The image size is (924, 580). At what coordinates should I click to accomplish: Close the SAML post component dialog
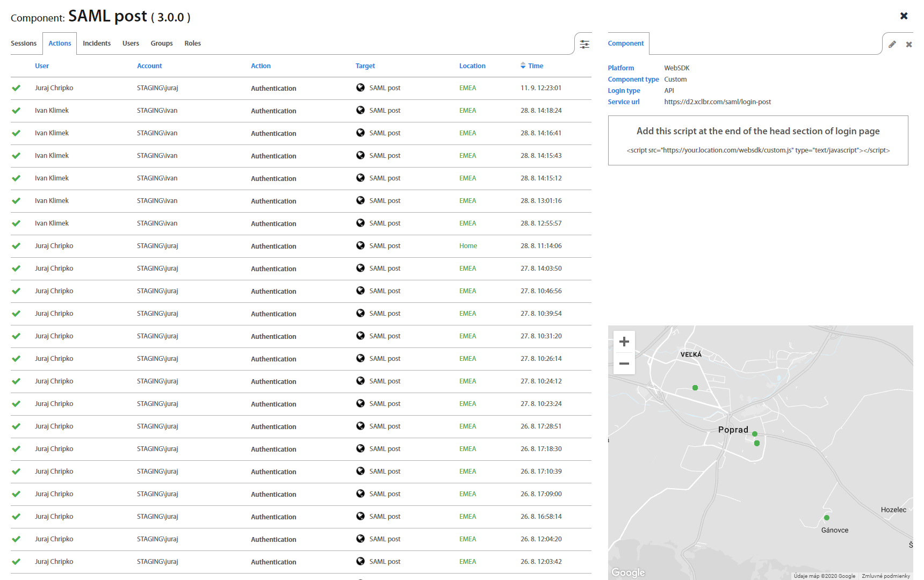[x=904, y=16]
